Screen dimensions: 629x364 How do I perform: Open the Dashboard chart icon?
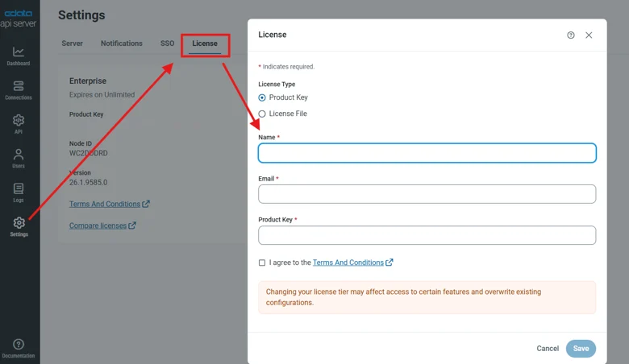[19, 52]
